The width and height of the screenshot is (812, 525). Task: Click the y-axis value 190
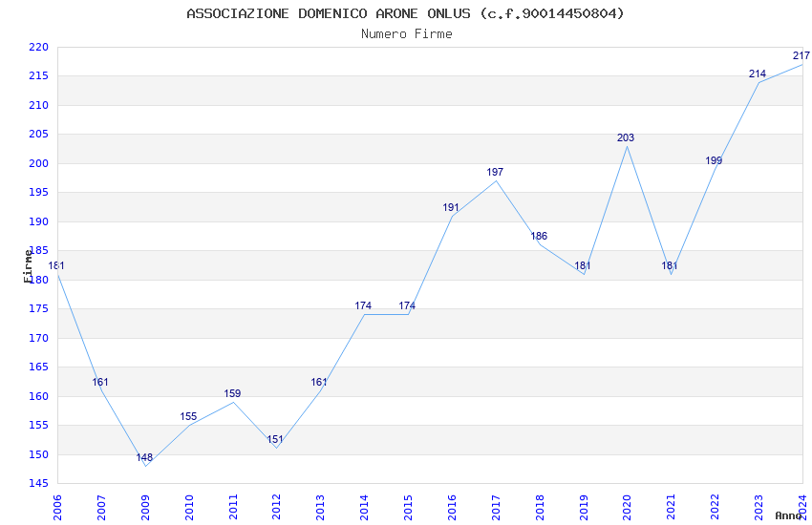click(x=38, y=221)
